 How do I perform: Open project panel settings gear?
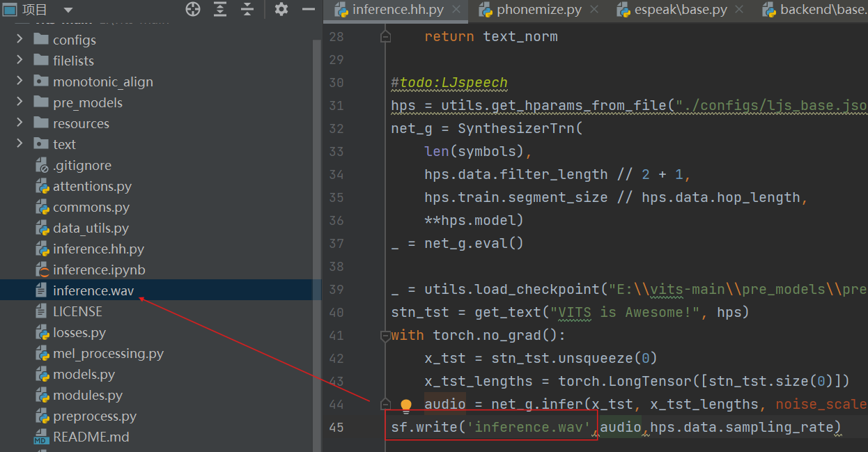[281, 9]
